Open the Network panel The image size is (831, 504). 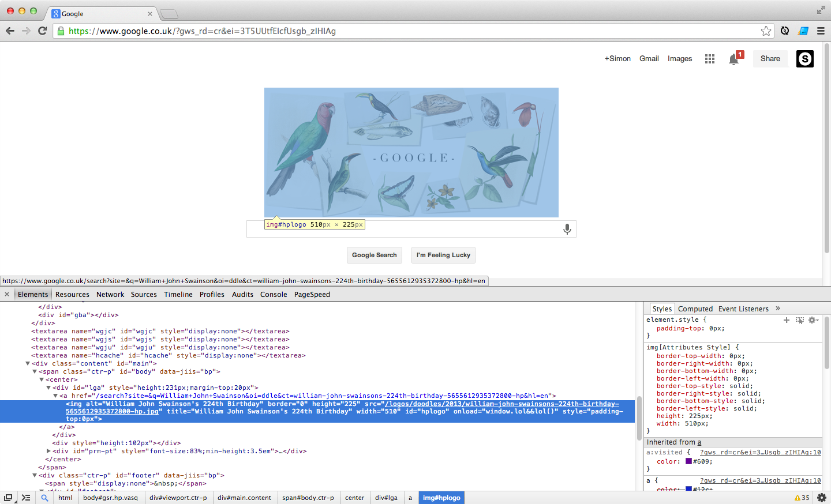click(x=110, y=294)
